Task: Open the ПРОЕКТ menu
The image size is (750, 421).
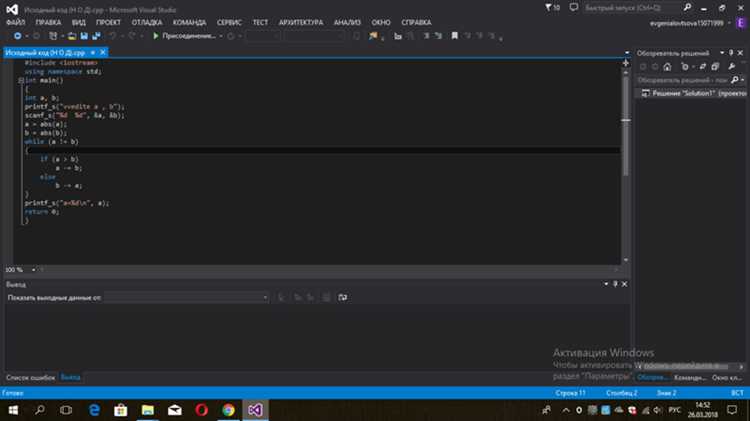Action: 108,22
